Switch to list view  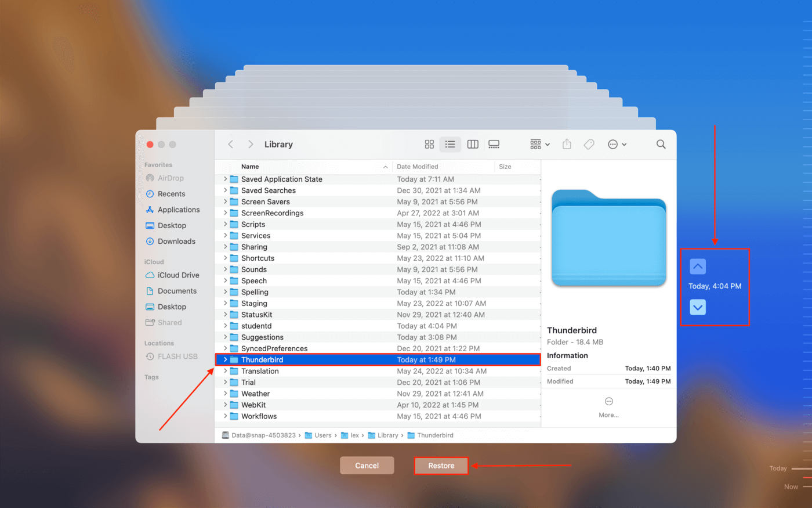coord(450,145)
